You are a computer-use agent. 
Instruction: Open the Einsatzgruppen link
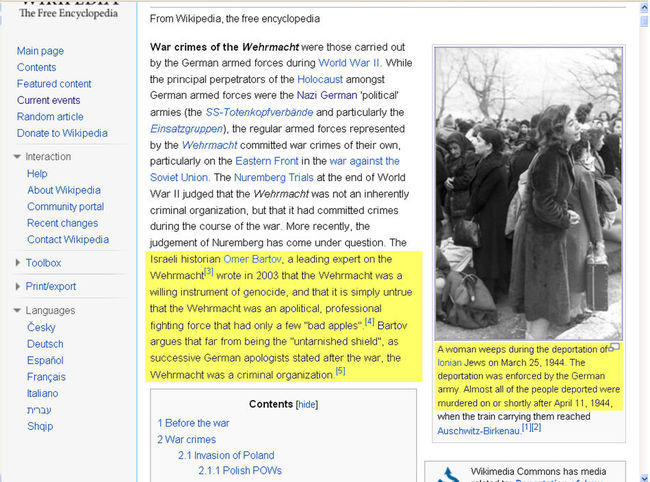click(x=187, y=129)
